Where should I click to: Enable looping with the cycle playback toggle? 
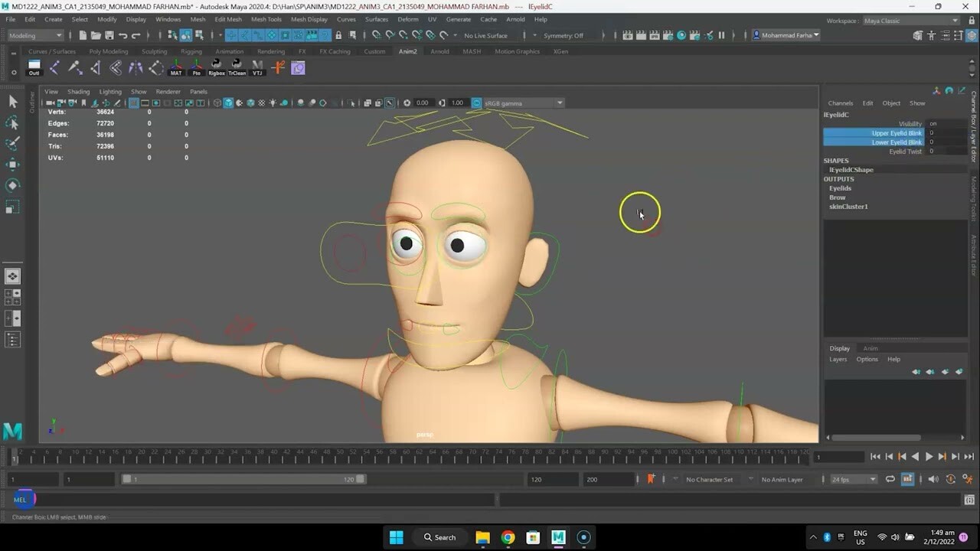890,479
